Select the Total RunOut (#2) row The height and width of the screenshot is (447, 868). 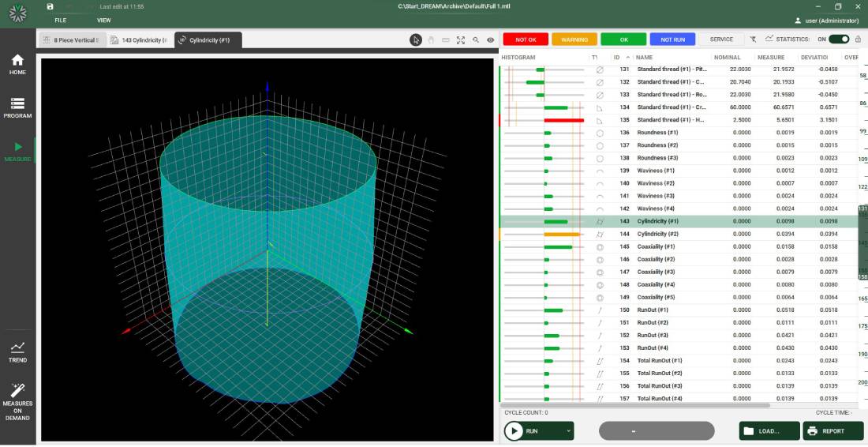[679, 374]
